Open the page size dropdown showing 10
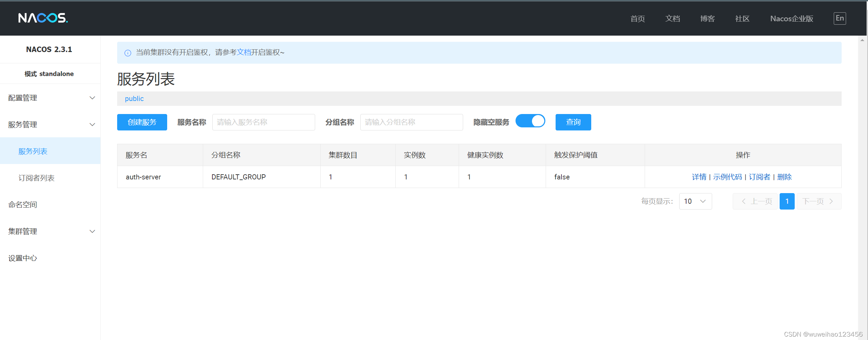 pos(695,201)
